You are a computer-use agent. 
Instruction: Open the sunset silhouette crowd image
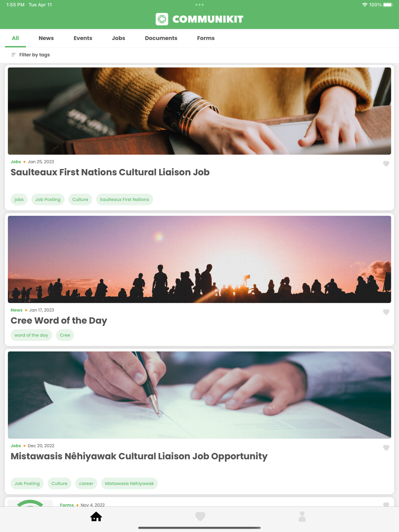199,259
